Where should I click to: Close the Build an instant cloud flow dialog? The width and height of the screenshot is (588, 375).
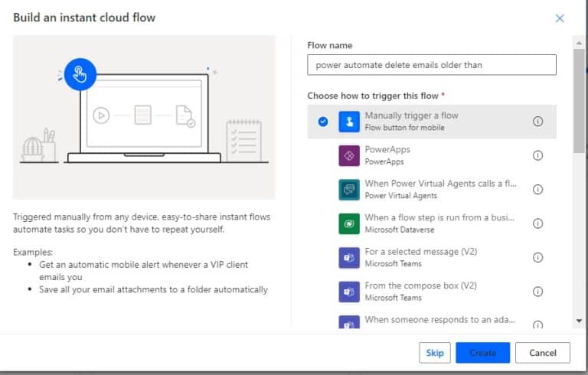pyautogui.click(x=560, y=18)
